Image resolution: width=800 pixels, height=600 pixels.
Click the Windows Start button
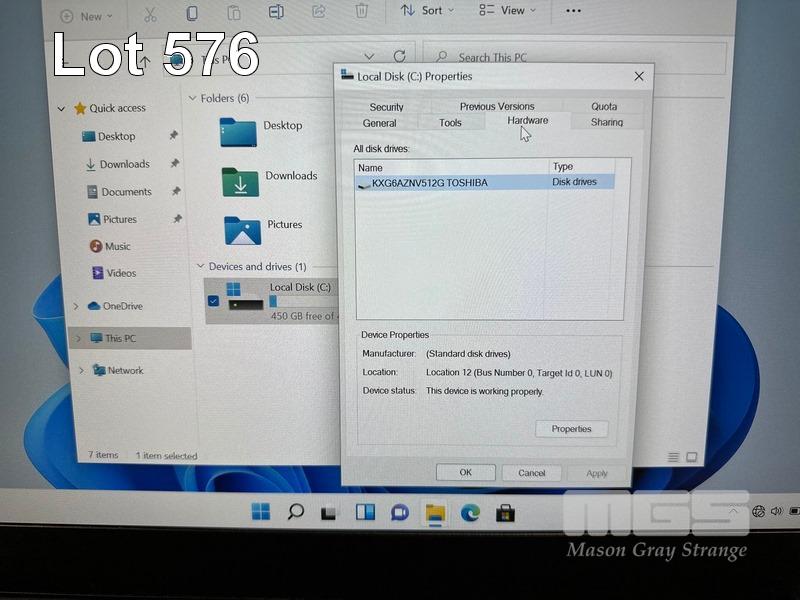point(261,512)
